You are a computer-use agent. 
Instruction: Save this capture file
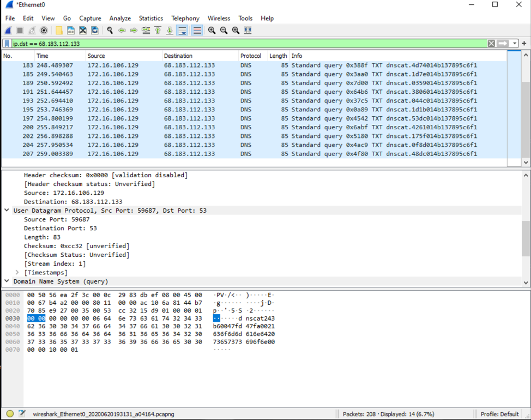coord(71,31)
